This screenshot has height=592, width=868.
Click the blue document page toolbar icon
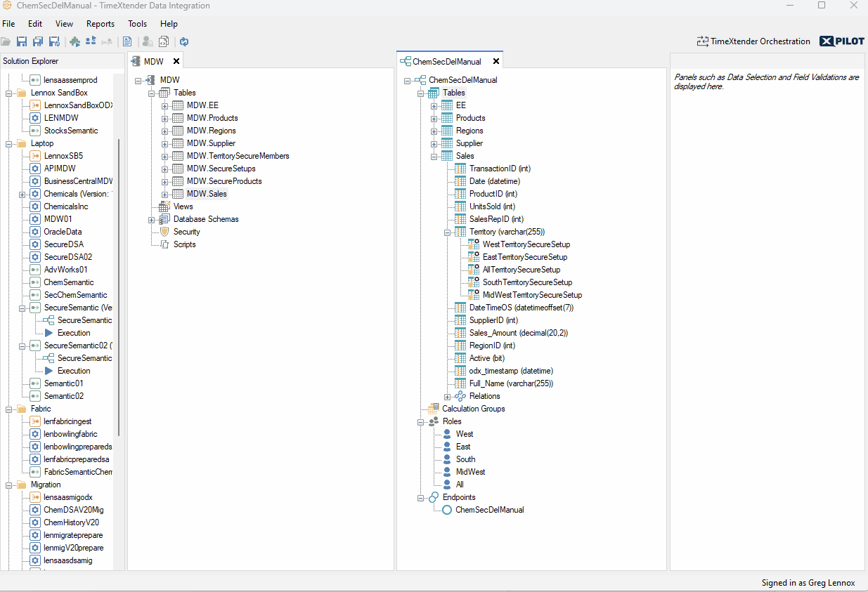(127, 41)
